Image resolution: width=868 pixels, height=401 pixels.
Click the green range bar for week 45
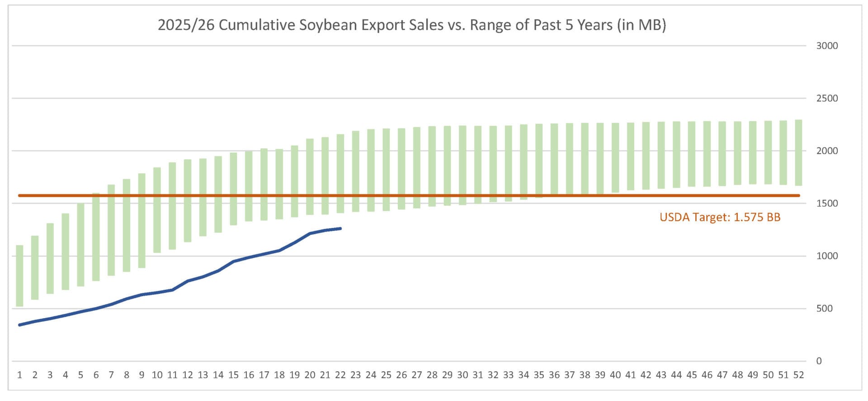click(692, 154)
